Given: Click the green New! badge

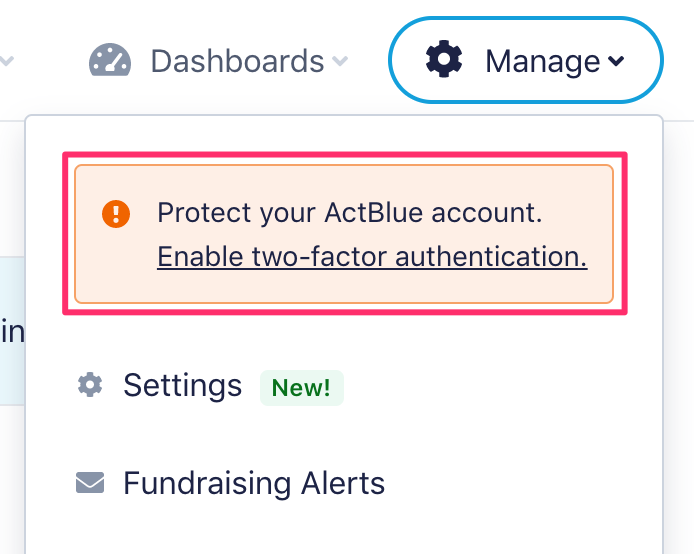Looking at the screenshot, I should [x=301, y=387].
